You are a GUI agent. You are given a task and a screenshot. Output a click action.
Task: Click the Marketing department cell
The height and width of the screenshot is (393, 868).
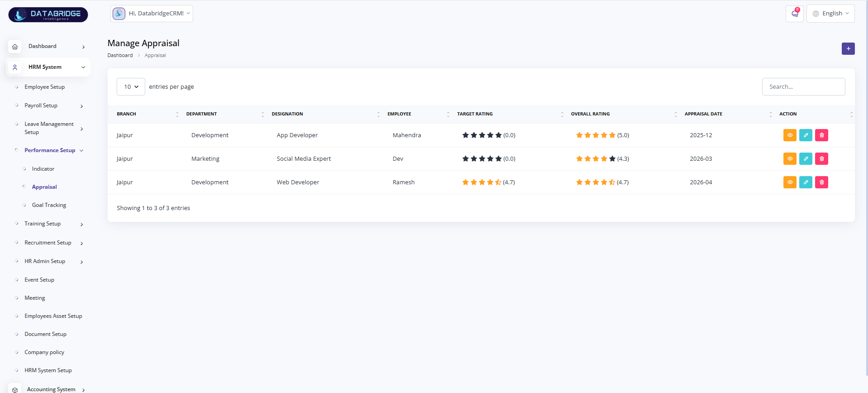(205, 158)
